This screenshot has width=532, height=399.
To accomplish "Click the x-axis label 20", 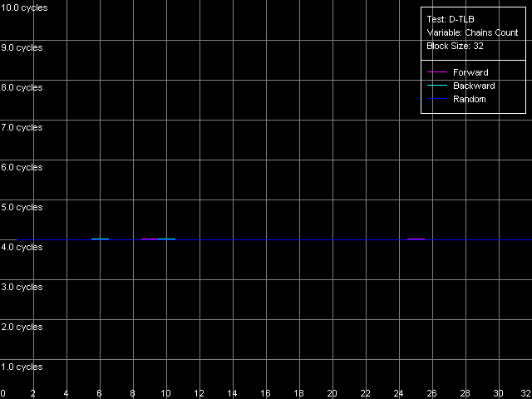I will coord(332,393).
